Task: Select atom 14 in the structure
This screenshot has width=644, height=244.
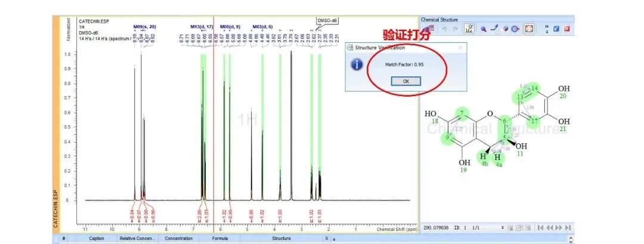Action: coord(534,88)
